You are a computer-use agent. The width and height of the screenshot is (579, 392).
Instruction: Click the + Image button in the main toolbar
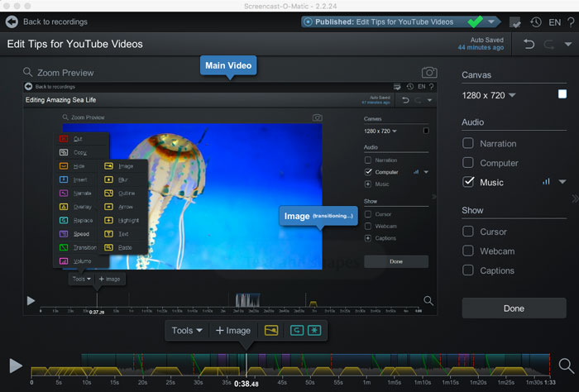[x=233, y=330]
